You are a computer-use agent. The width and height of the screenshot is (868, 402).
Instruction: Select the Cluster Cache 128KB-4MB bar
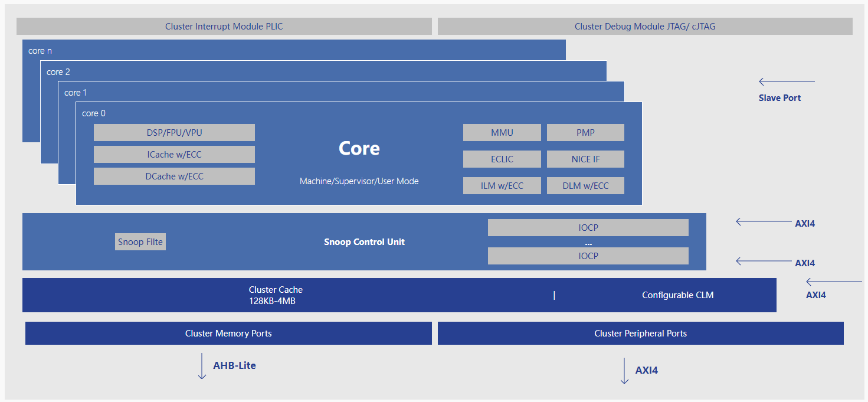[276, 295]
